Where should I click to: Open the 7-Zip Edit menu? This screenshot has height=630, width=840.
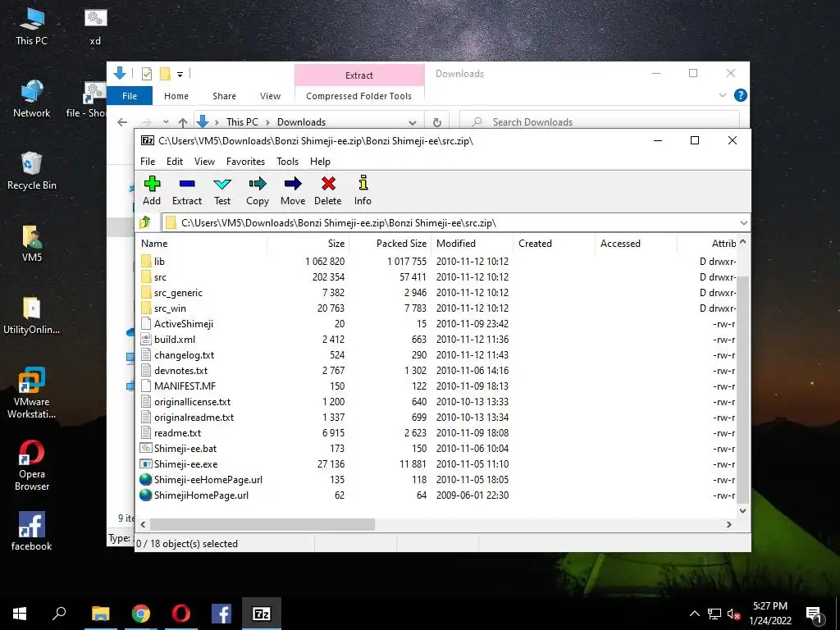(x=175, y=162)
